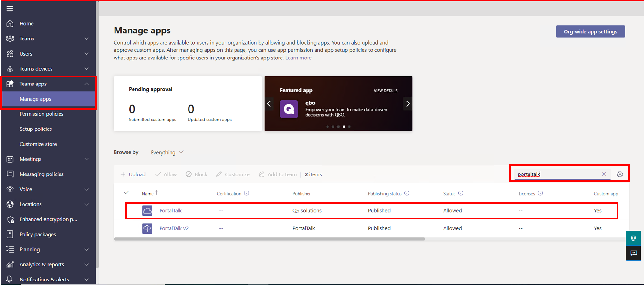
Task: Click the Locations globe icon
Action: point(10,204)
